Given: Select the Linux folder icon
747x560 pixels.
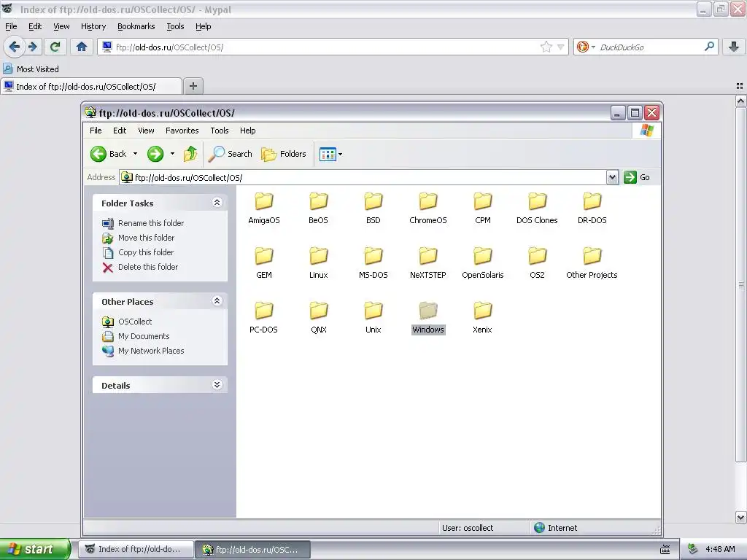Looking at the screenshot, I should pos(318,256).
